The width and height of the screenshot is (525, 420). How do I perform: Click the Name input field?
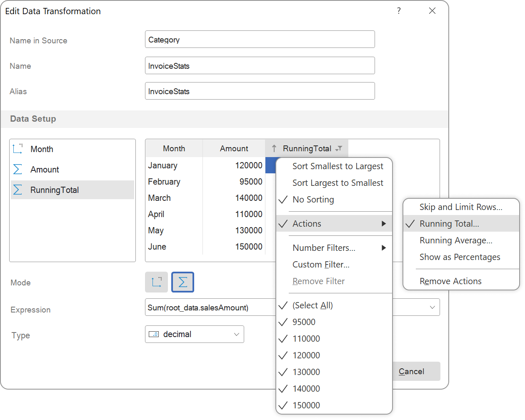coord(260,65)
